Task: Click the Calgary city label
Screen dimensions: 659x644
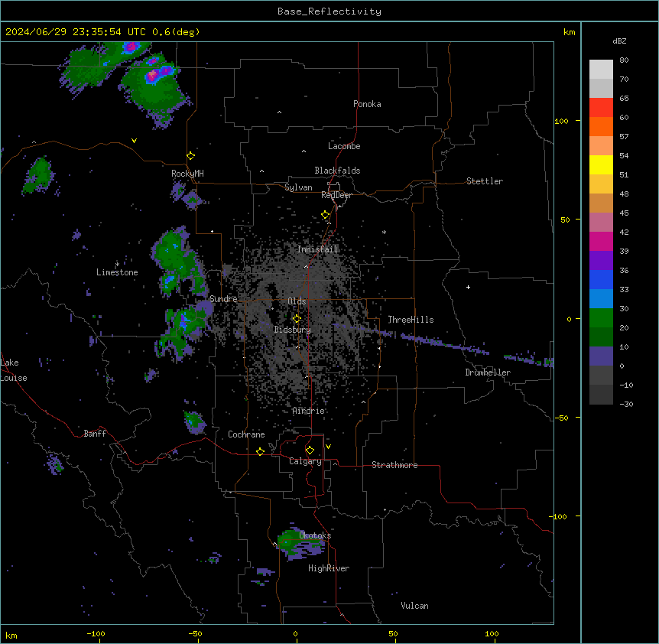Action: click(x=305, y=461)
